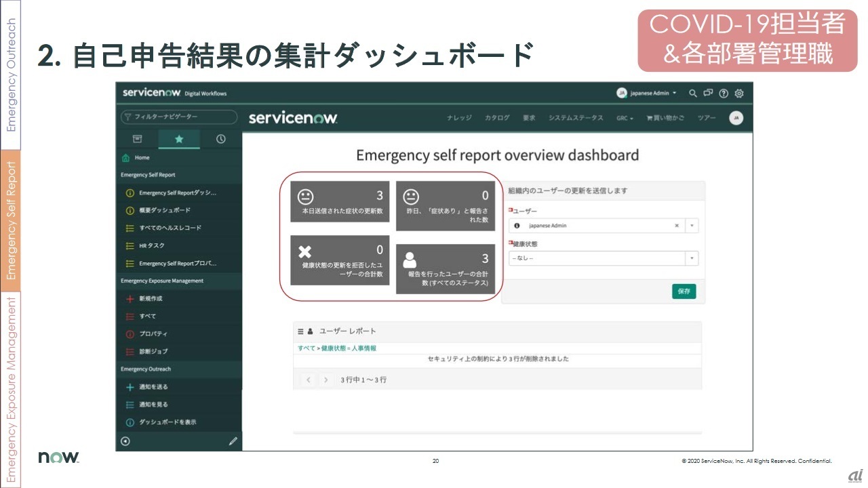Click the Home house icon in navigator
868x488 pixels.
click(125, 157)
